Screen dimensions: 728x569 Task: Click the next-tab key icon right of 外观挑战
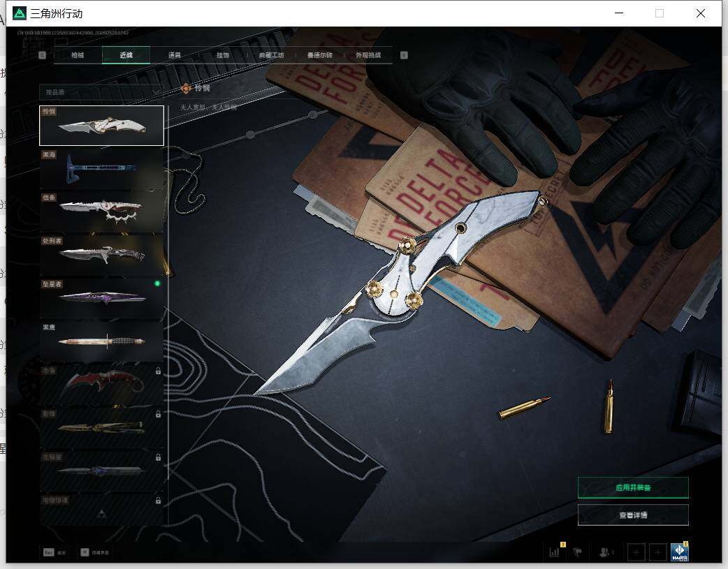click(x=404, y=55)
